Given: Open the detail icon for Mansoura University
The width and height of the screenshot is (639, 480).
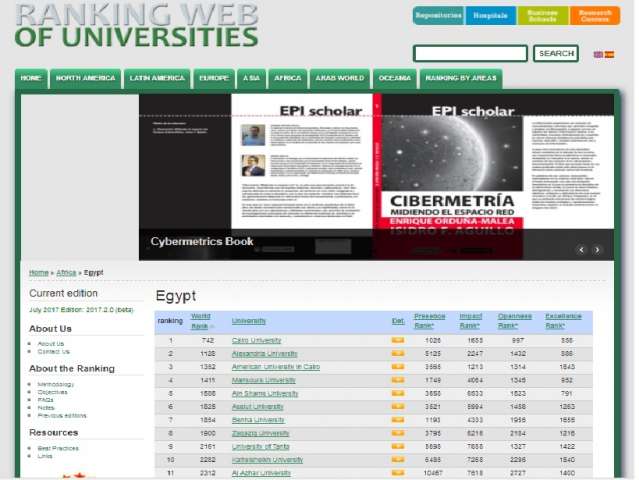Looking at the screenshot, I should coord(397,380).
